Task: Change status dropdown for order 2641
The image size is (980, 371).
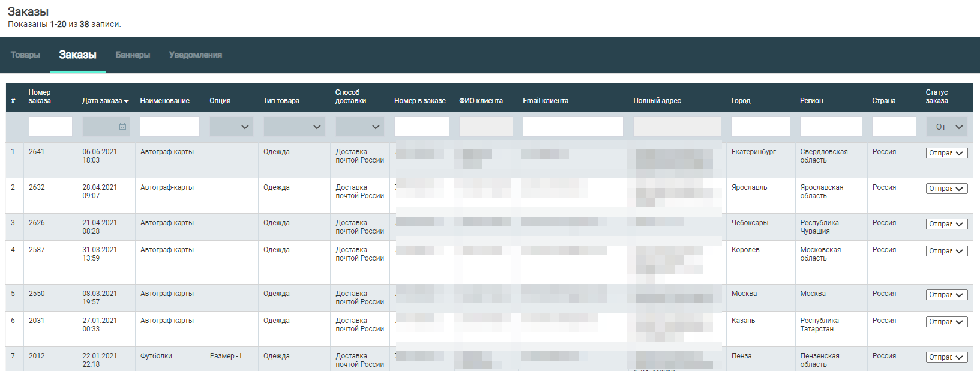Action: (946, 153)
